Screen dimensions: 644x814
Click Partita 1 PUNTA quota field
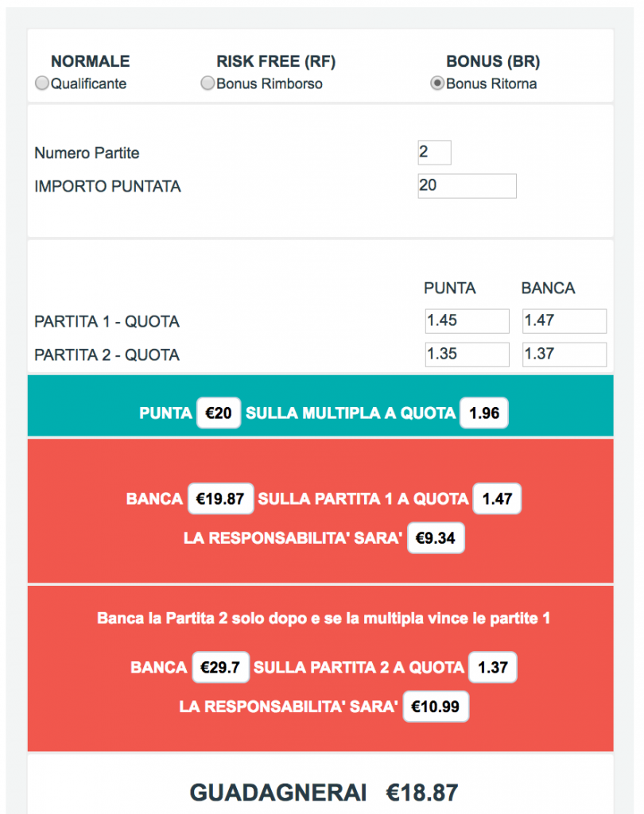(467, 321)
